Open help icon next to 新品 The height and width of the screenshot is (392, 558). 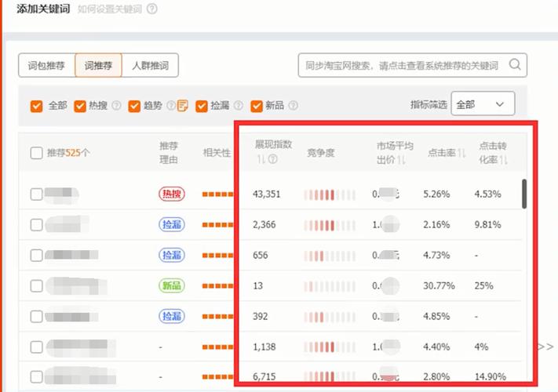click(x=293, y=106)
